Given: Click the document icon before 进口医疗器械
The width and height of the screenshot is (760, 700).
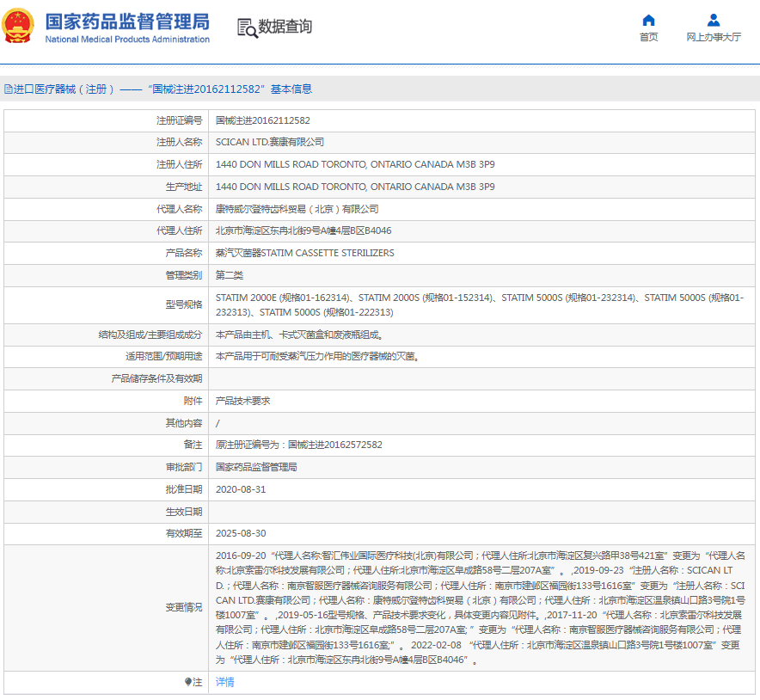Looking at the screenshot, I should [x=8, y=89].
